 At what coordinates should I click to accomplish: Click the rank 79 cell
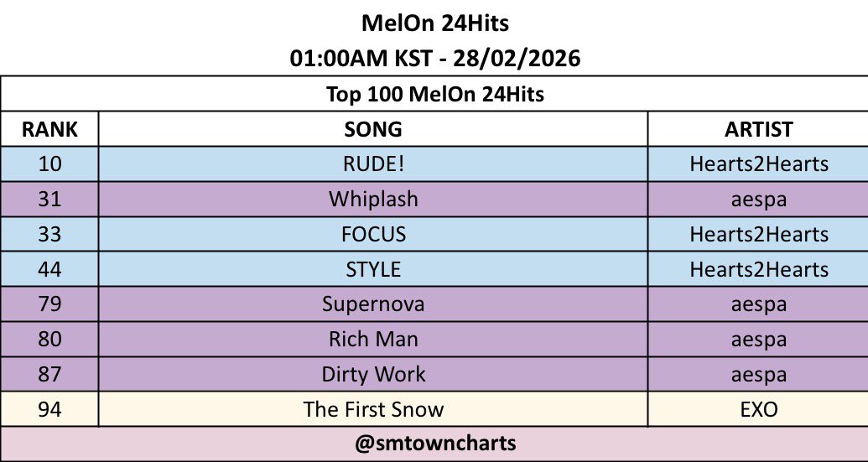click(x=49, y=304)
